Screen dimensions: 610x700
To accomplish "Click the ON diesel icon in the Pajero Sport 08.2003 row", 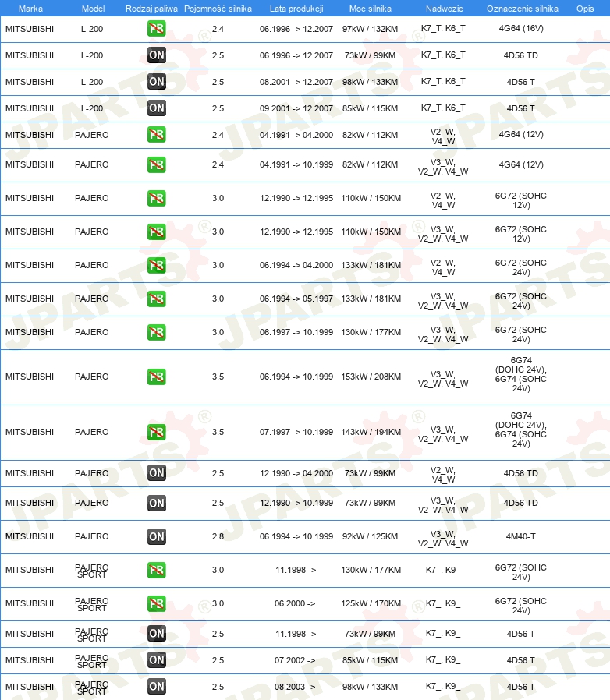I will pyautogui.click(x=157, y=687).
